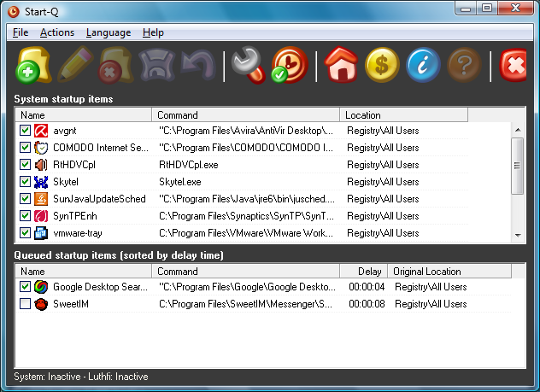Click the 00:00:04 delay value
540x392 pixels.
[367, 287]
